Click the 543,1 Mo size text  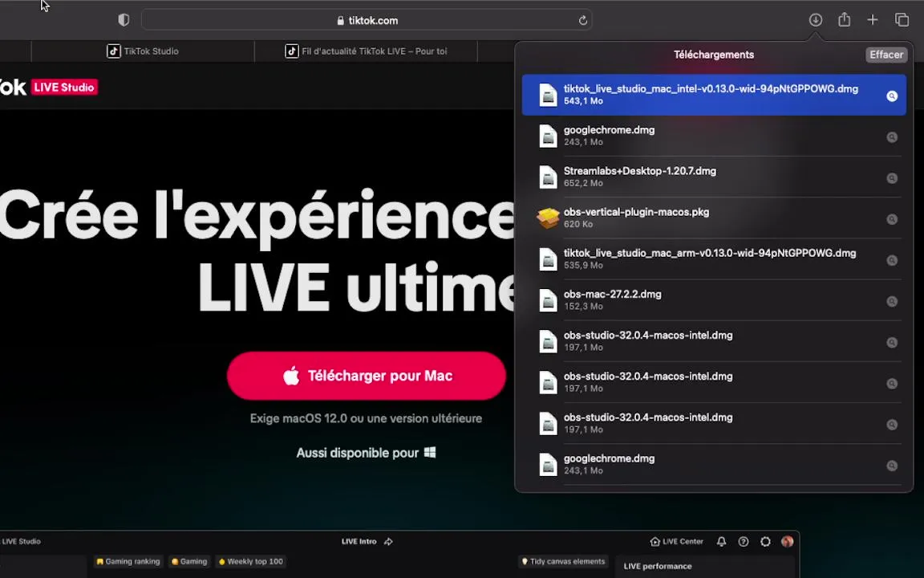point(583,101)
